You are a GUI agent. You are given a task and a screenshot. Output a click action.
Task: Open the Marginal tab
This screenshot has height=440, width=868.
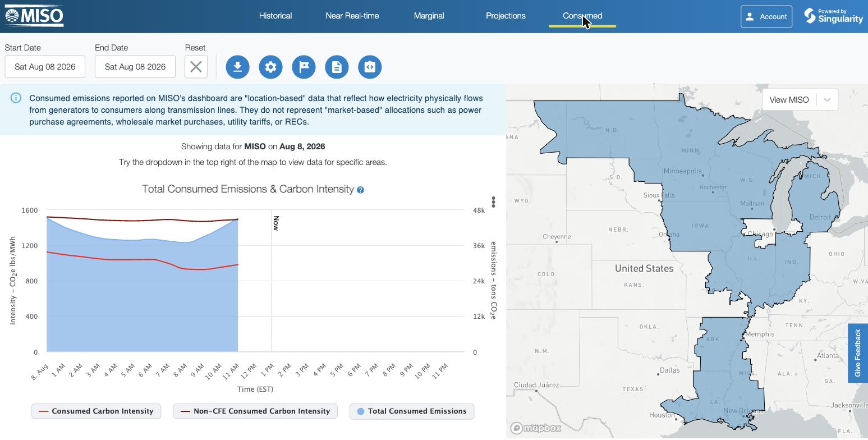tap(429, 16)
